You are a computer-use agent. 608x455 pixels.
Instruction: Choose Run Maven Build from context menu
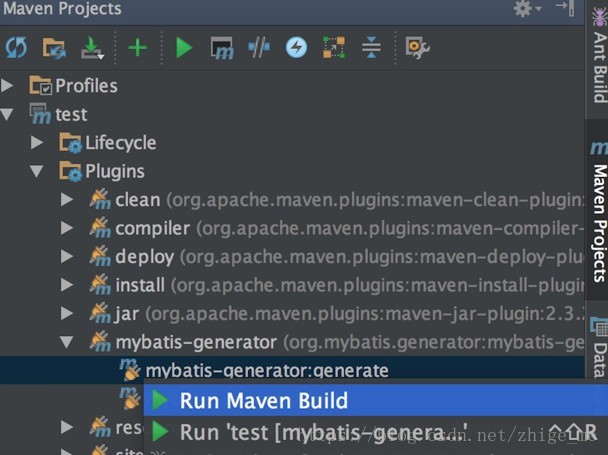pyautogui.click(x=375, y=401)
